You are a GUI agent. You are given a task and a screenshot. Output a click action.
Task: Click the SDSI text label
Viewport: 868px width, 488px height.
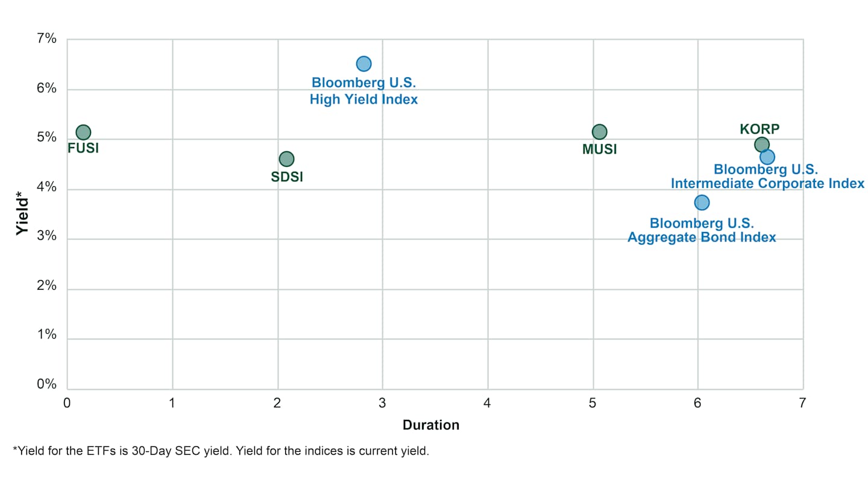(287, 177)
